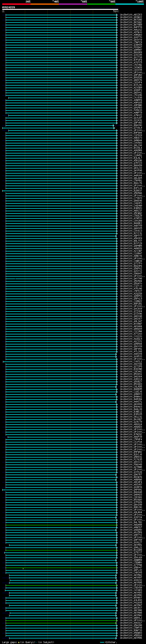
Task: Select the UniRef100_A2XGB9 entry
Action: 131,88
